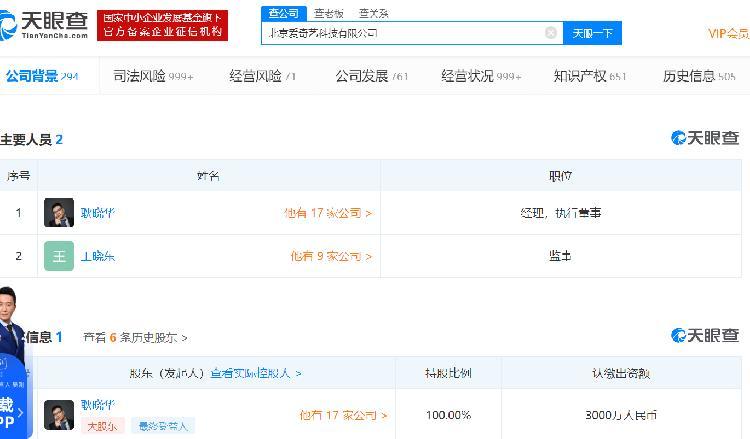
Task: Open 耿晓华 name link in personnel table
Action: [98, 213]
